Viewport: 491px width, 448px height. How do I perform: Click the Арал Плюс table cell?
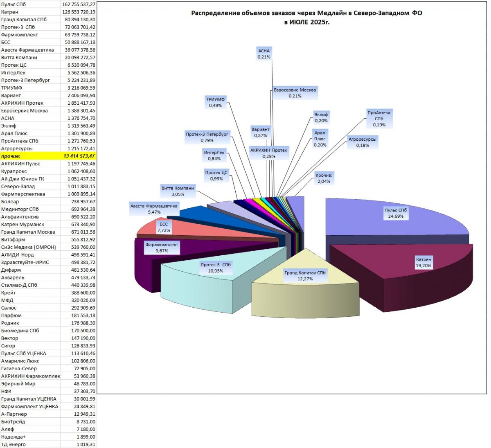coord(30,133)
